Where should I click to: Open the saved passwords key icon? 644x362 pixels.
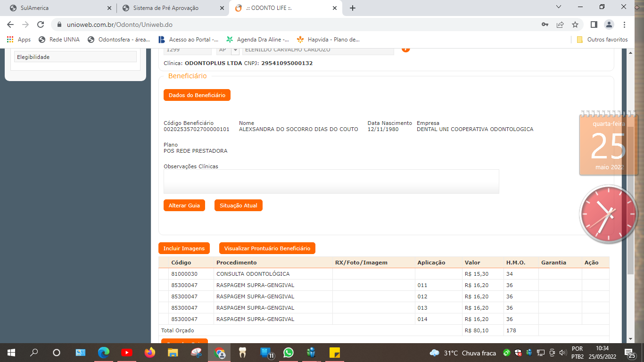coord(545,25)
